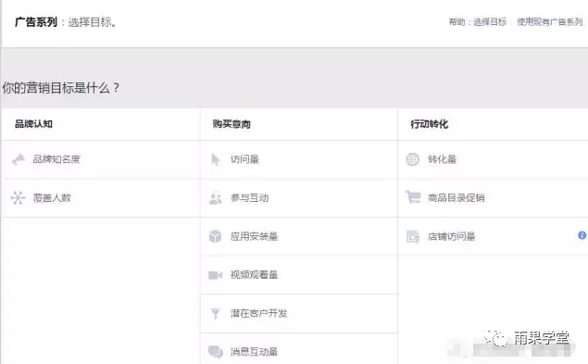Select the 品牌知名度 objective
588x364 pixels.
(x=101, y=159)
